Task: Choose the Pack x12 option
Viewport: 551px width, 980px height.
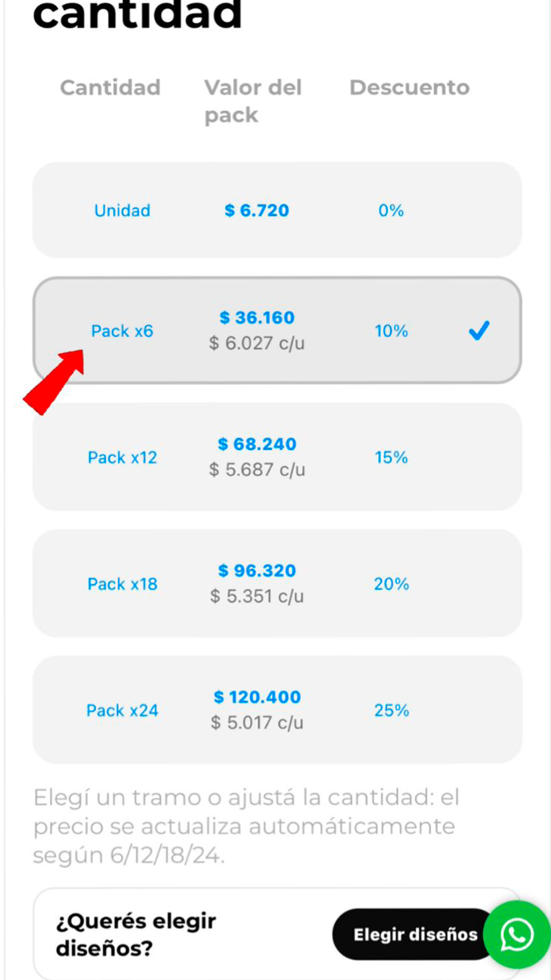Action: click(122, 458)
